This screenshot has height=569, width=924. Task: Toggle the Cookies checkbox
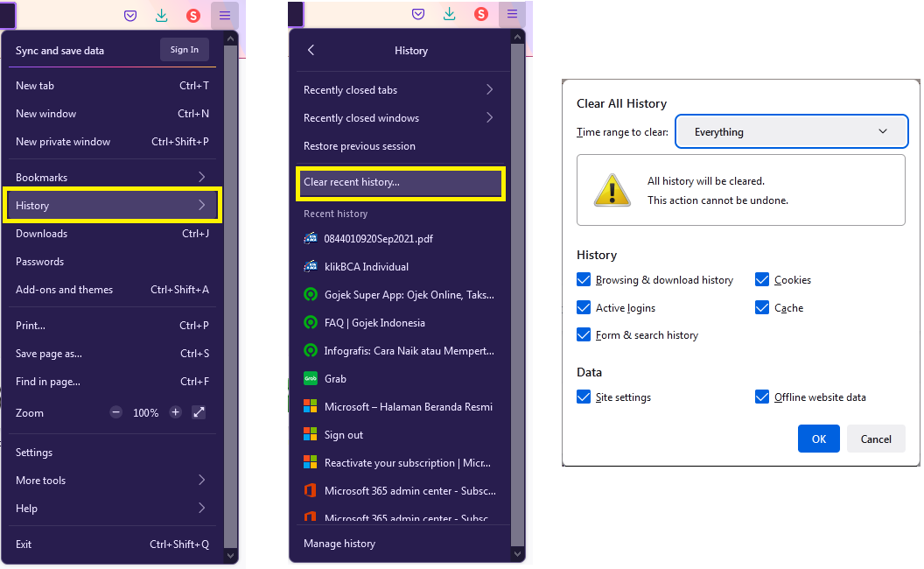[x=762, y=279]
